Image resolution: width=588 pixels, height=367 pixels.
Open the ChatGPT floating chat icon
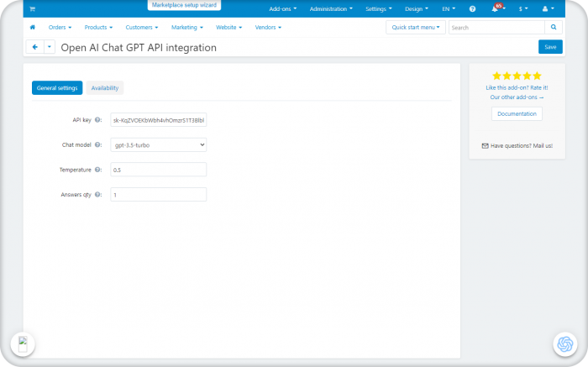[565, 344]
